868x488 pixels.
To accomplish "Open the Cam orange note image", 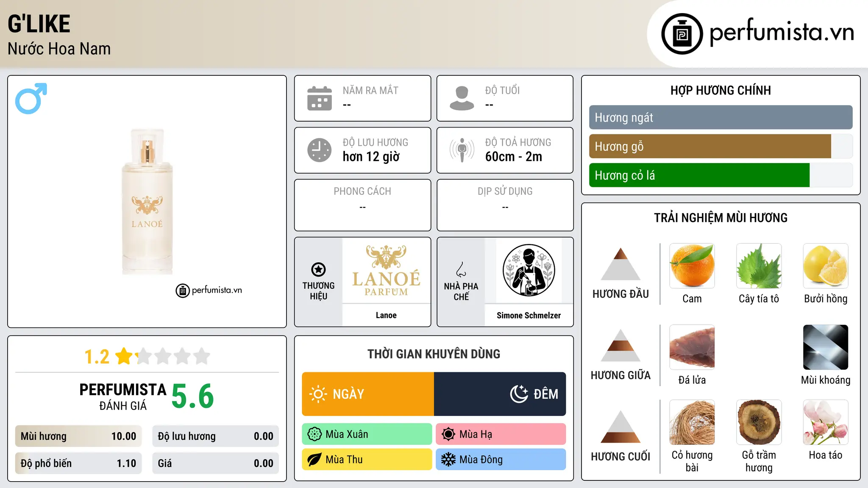I will pos(692,266).
